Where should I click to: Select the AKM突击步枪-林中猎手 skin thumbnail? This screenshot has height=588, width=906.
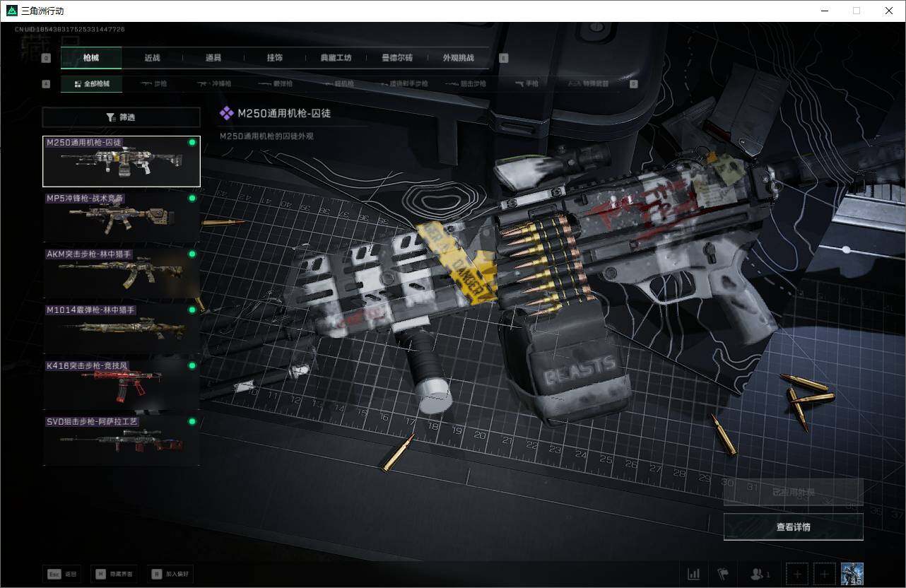122,273
